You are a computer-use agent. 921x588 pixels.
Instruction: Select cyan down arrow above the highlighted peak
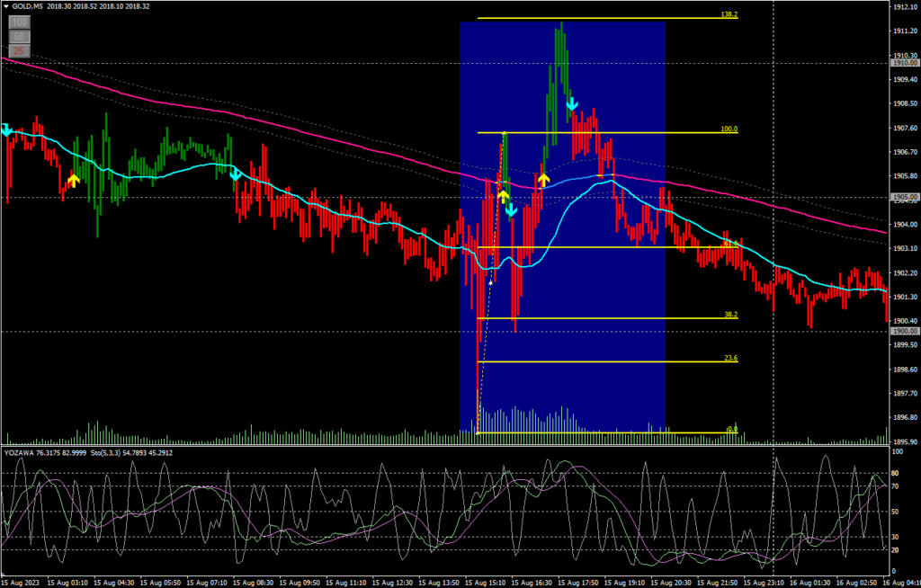pyautogui.click(x=571, y=105)
